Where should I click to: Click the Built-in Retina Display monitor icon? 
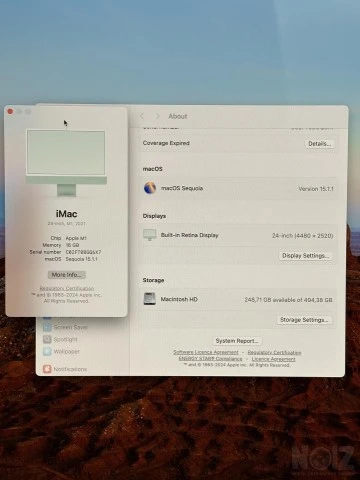pyautogui.click(x=150, y=235)
